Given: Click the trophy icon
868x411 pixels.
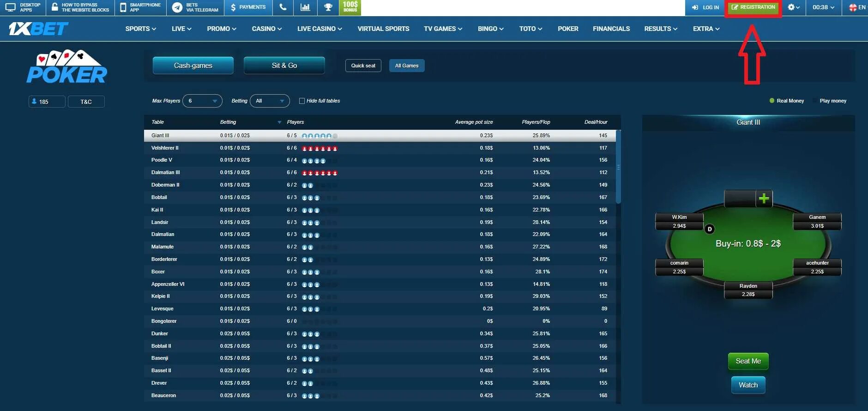Looking at the screenshot, I should coord(328,7).
